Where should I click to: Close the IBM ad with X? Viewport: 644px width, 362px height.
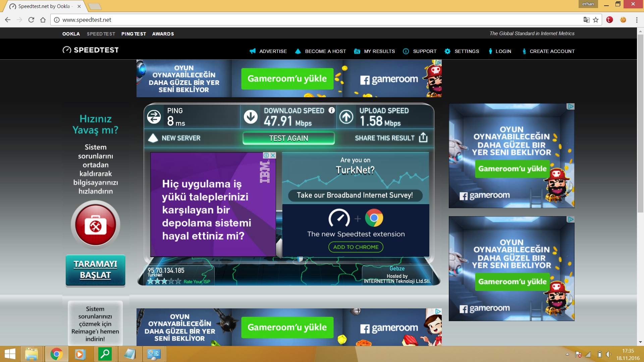click(273, 155)
